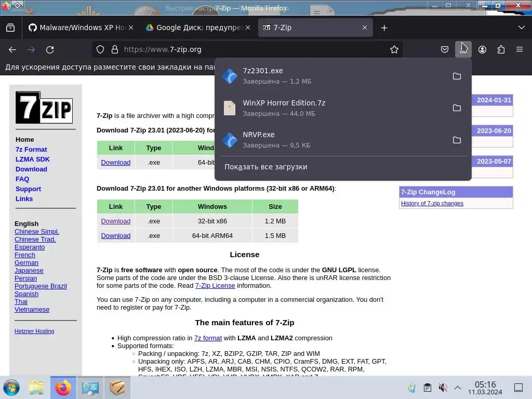This screenshot has height=399, width=532.
Task: List all tabs dropdown arrow
Action: click(x=522, y=28)
